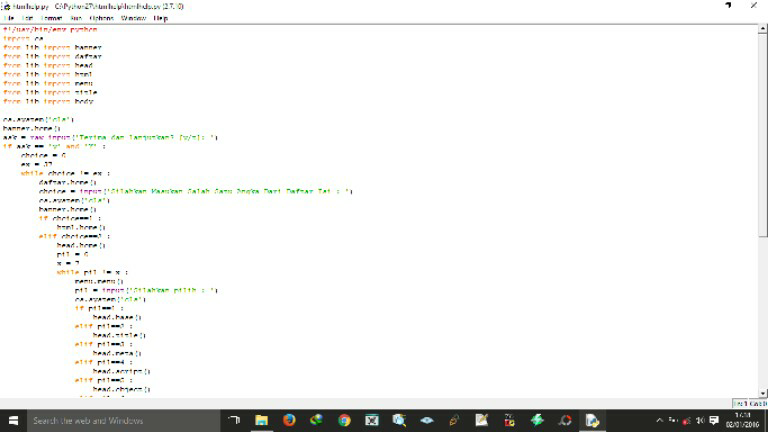Open Task View on the taskbar

point(234,421)
